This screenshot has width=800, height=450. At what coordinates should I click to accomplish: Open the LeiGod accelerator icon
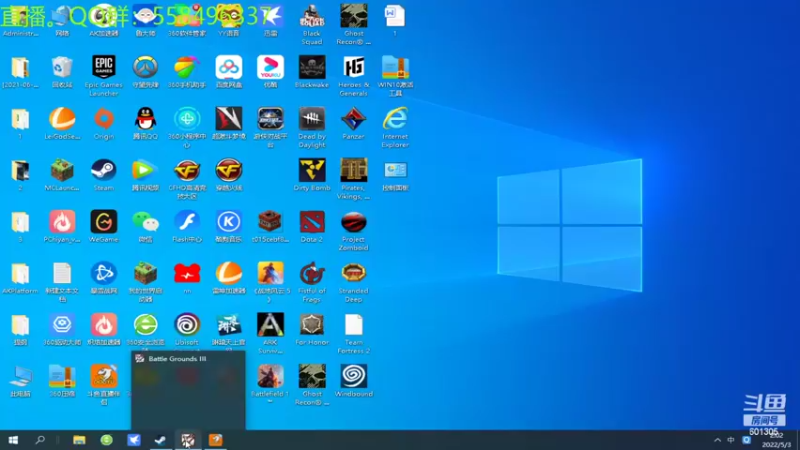[62, 119]
